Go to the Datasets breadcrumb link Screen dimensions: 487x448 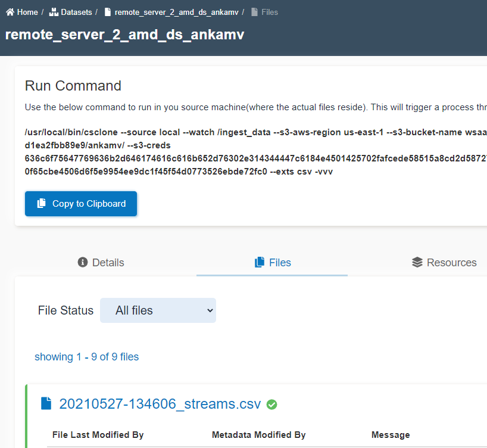76,12
